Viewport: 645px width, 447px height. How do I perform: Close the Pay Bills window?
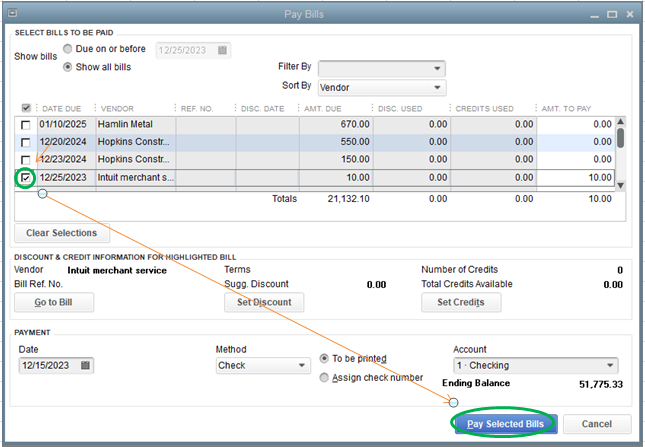630,14
